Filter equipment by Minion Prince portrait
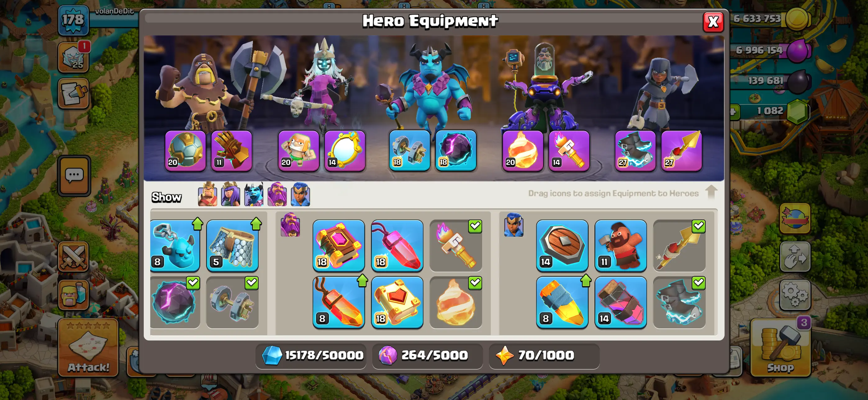Screen dimensions: 868x400 254,194
